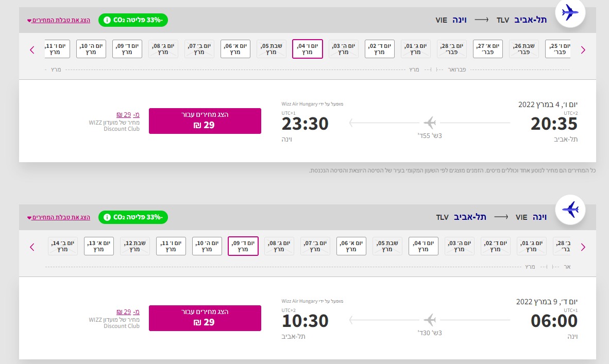Expand return price table link
Viewport: 609px width, 364px height.
tap(59, 217)
